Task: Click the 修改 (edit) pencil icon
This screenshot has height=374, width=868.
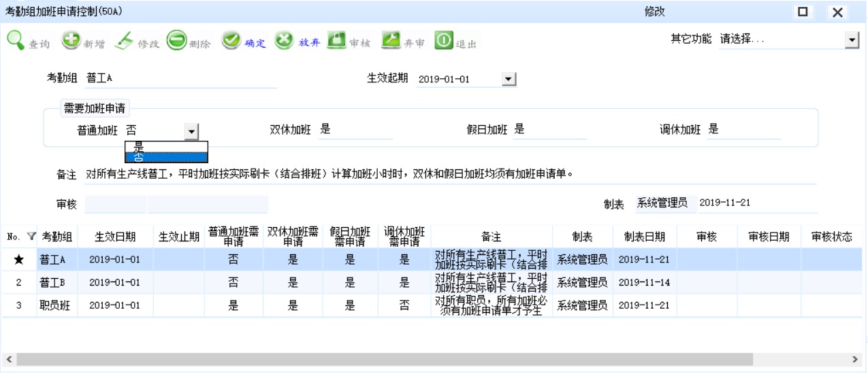Action: 124,41
